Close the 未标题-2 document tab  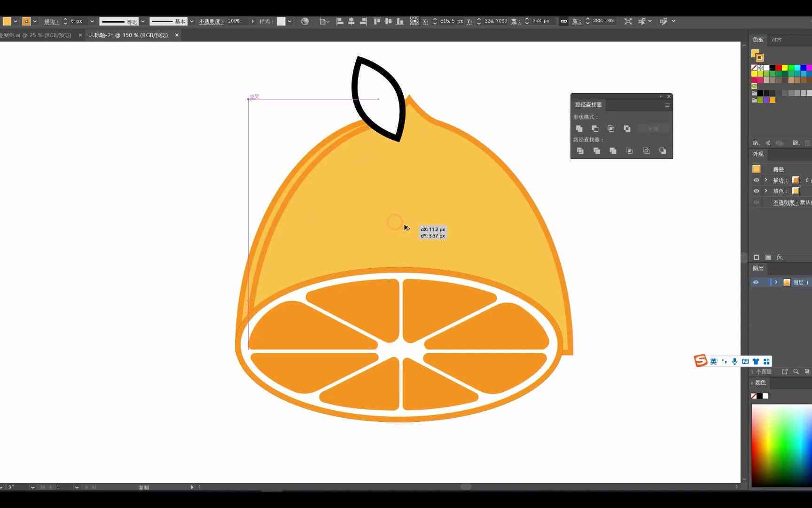[x=177, y=35]
